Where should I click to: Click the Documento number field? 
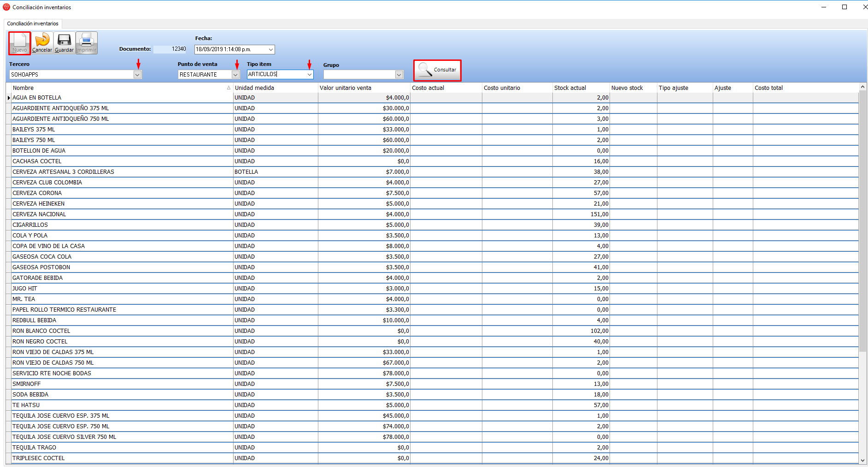(x=170, y=49)
